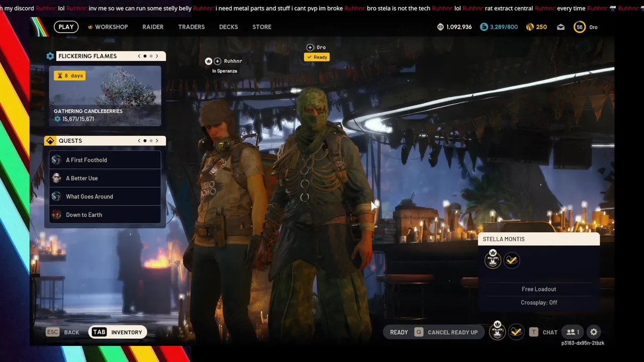Click the plus icon beside Ruhhnr's name
Image resolution: width=644 pixels, height=362 pixels.
click(x=217, y=61)
